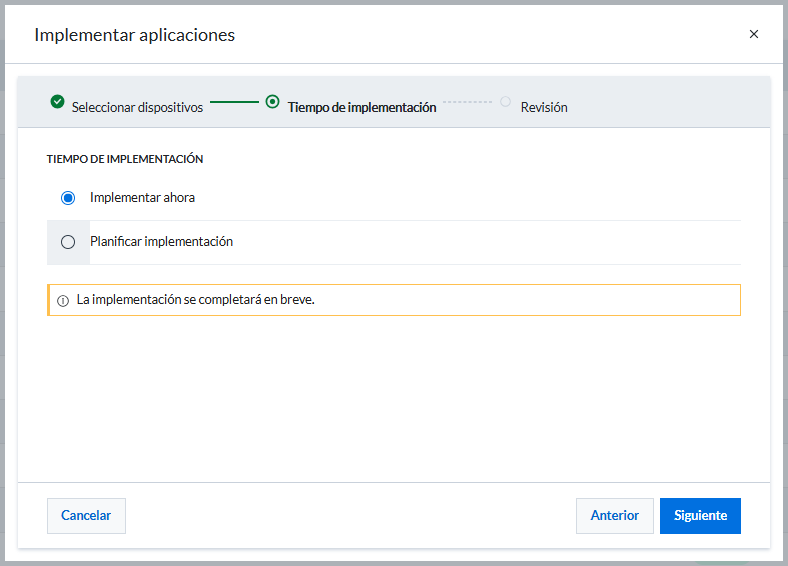Click the Implementar ahora option text
788x566 pixels.
coord(142,198)
